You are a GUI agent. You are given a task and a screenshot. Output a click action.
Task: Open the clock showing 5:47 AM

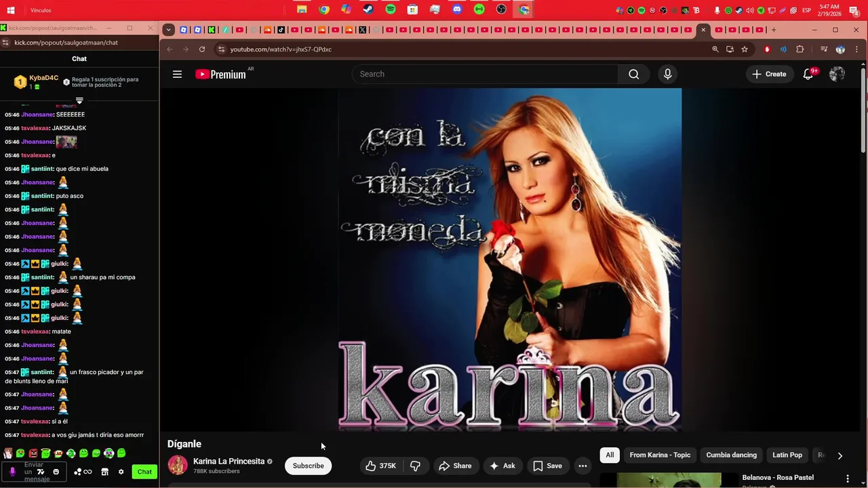(x=829, y=10)
